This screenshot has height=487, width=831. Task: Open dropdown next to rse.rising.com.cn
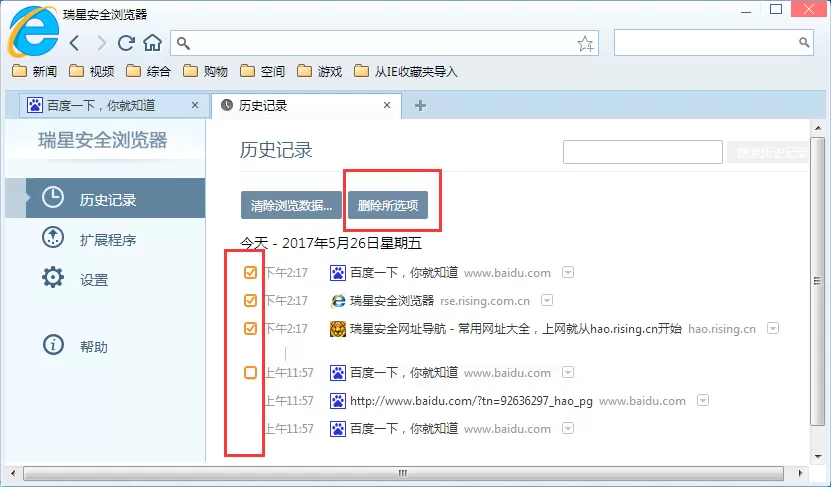pyautogui.click(x=547, y=300)
